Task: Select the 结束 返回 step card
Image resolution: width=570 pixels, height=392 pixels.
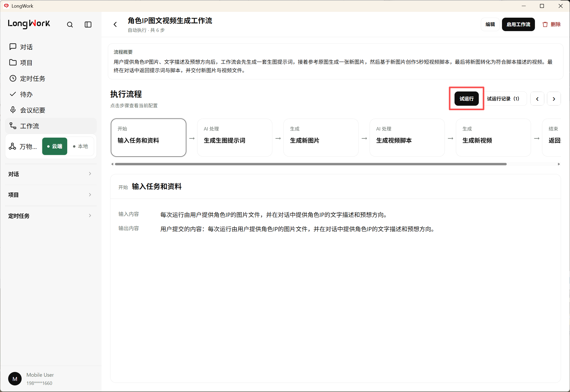Action: [552, 138]
